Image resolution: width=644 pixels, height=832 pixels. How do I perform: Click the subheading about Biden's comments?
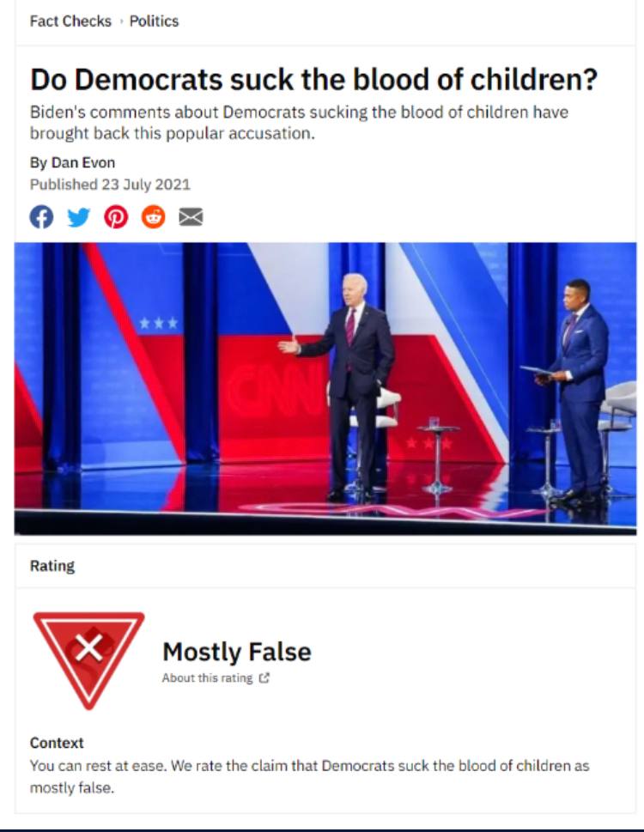[x=299, y=123]
